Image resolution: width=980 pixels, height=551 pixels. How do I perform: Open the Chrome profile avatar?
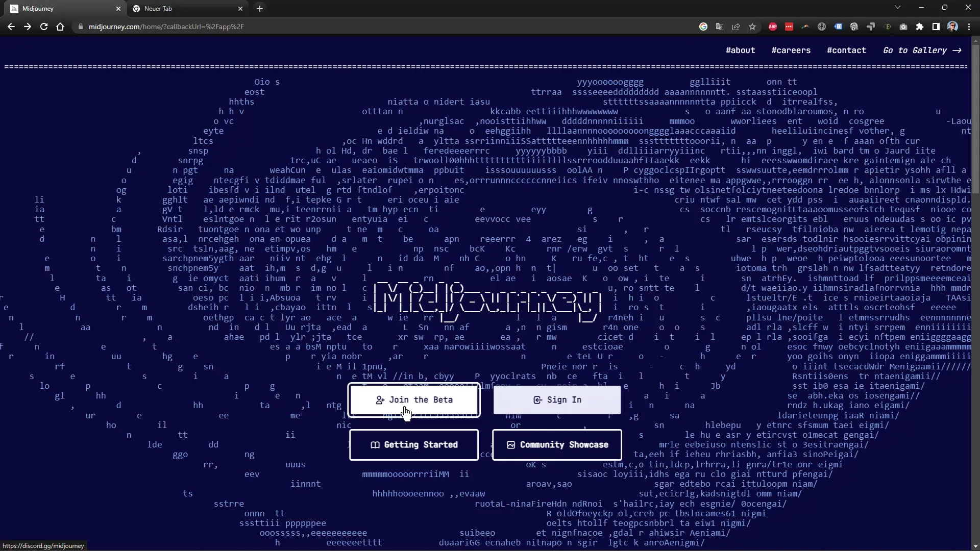click(952, 27)
